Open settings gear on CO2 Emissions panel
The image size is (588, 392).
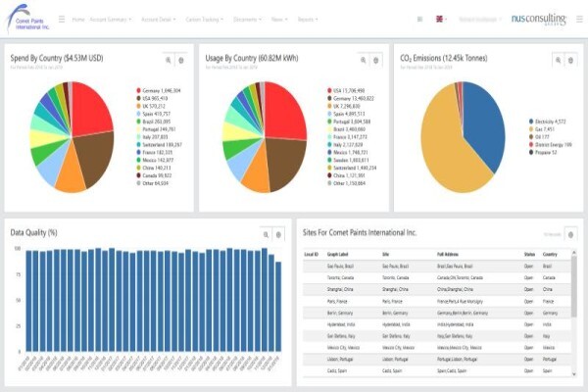tap(570, 60)
